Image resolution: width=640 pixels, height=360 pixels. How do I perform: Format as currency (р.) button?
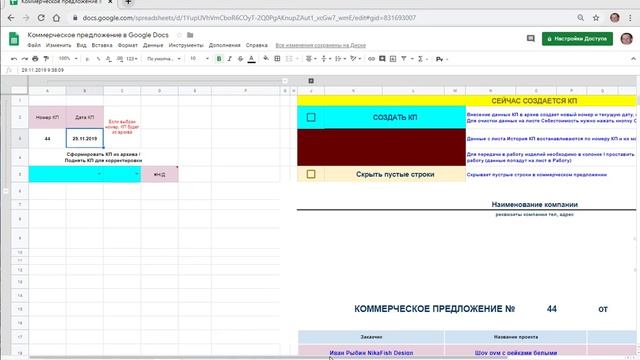pos(87,59)
